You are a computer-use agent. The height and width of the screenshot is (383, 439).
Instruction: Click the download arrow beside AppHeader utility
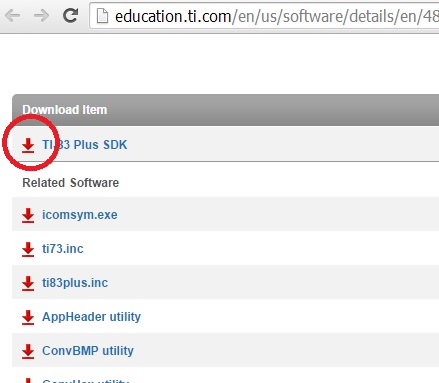(x=28, y=317)
